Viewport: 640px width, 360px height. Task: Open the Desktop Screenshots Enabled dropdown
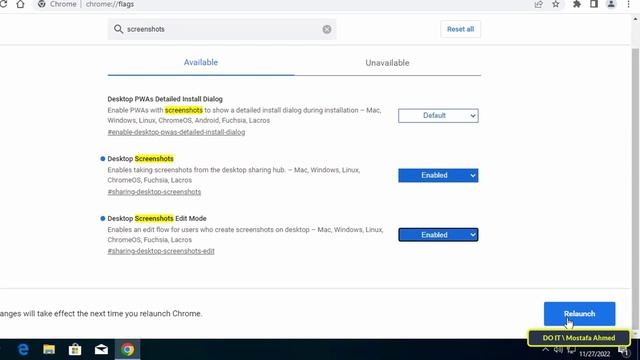(438, 176)
